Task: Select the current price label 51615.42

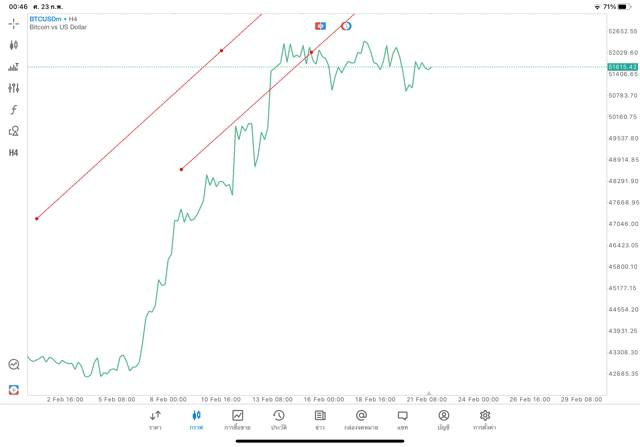Action: pyautogui.click(x=622, y=67)
